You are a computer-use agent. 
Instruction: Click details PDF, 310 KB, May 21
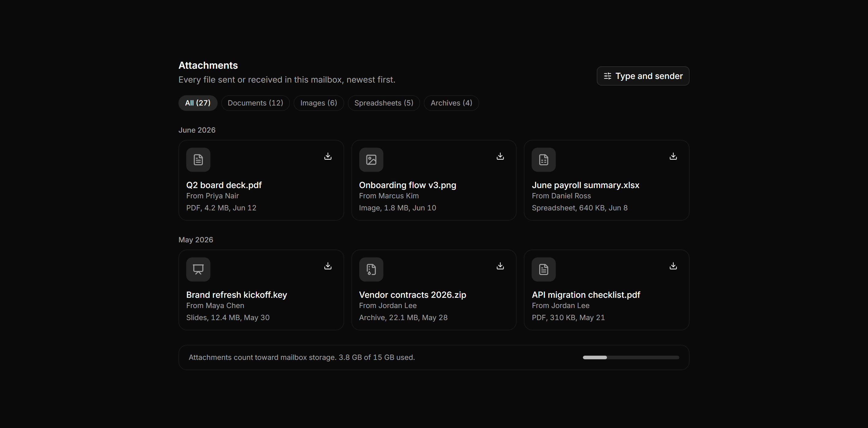tap(568, 318)
